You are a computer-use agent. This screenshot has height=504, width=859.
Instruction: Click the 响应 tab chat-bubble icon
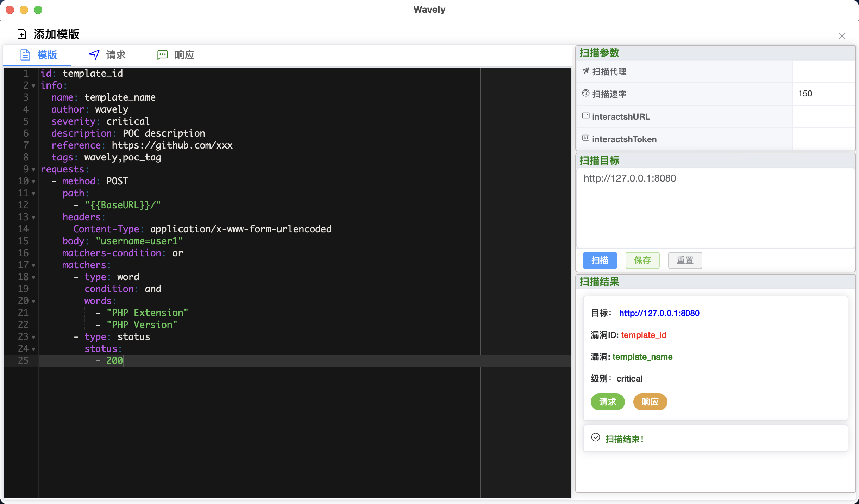point(163,55)
